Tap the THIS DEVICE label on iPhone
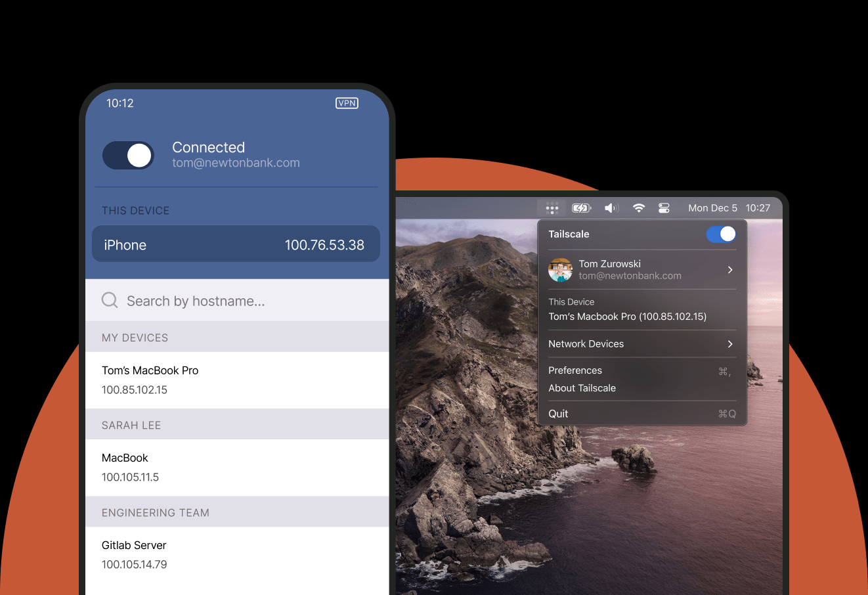This screenshot has height=595, width=868. (135, 211)
